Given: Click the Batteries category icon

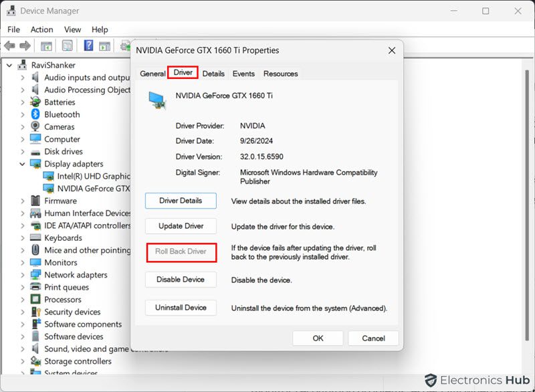Looking at the screenshot, I should 37,102.
